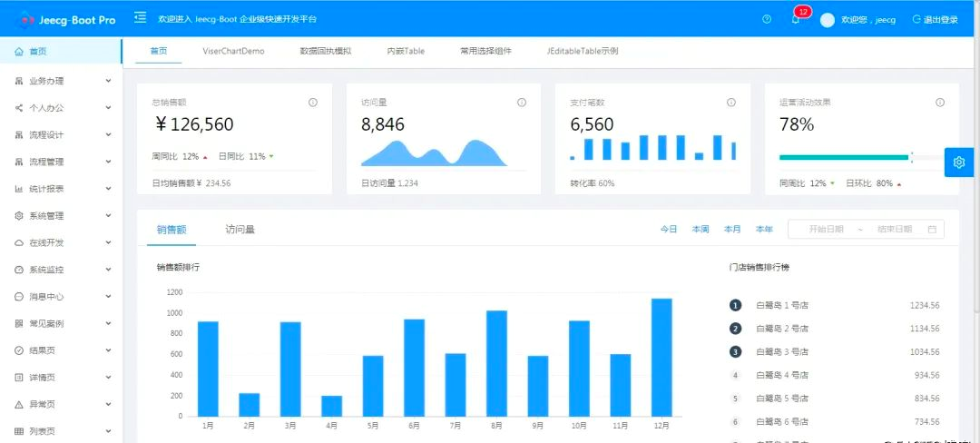
Task: Collapse sidebar with the menu fold icon
Action: (x=140, y=17)
